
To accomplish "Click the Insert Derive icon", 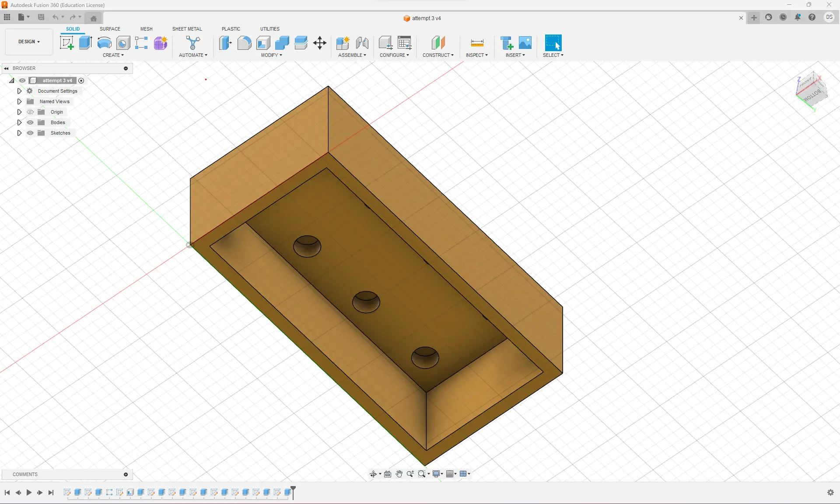I will click(x=507, y=43).
